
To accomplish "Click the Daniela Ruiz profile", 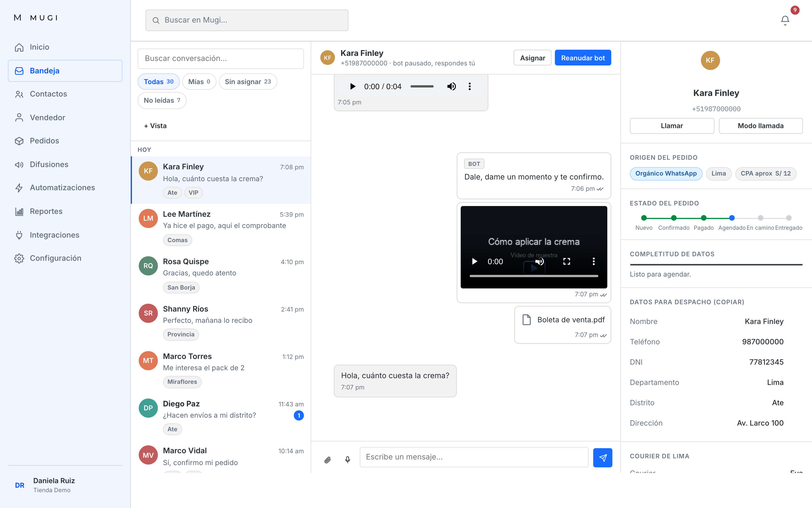I will pos(65,485).
